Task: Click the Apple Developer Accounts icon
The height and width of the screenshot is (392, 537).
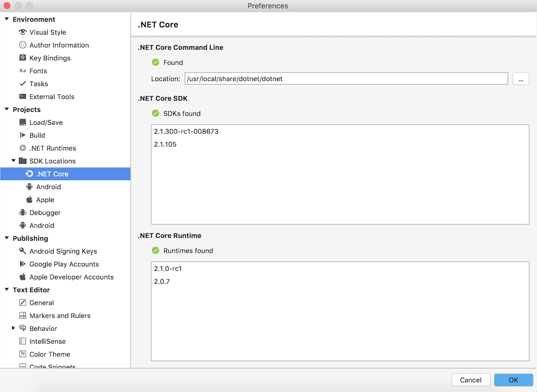Action: tap(22, 277)
